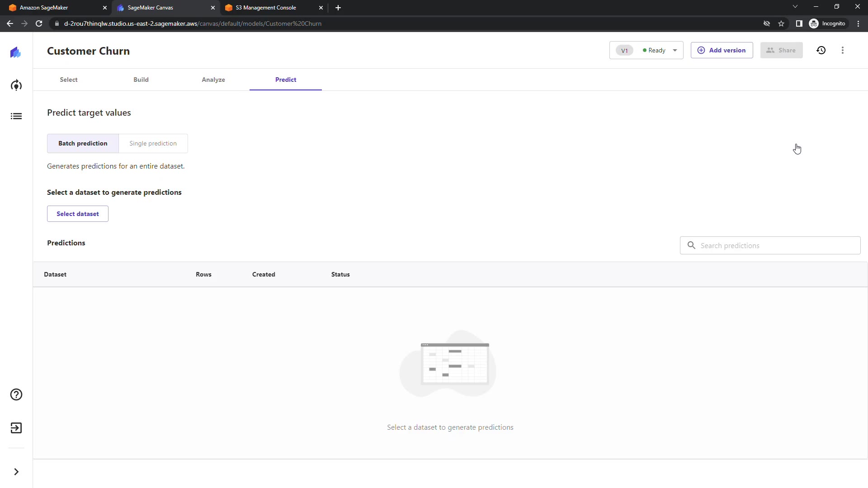Open the version history clock icon
This screenshot has width=868, height=488.
click(821, 50)
